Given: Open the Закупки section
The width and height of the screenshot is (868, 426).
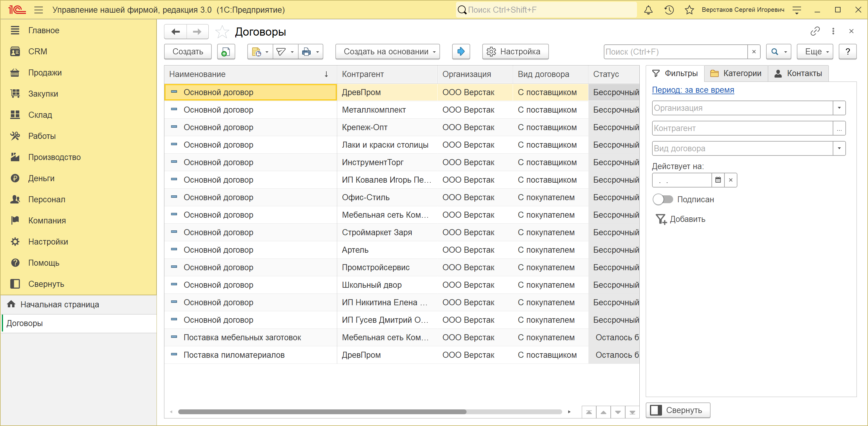Looking at the screenshot, I should click(78, 94).
